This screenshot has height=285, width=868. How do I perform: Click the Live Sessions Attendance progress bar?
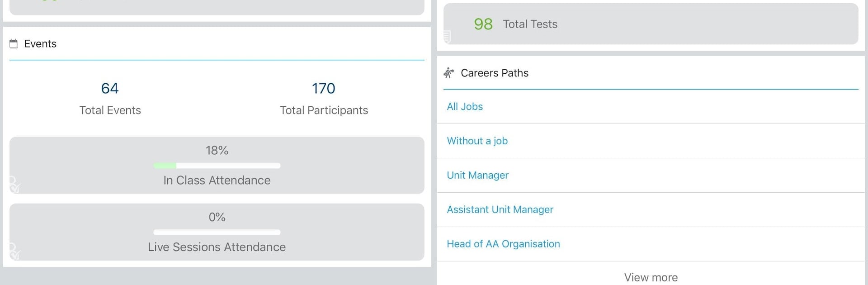click(217, 233)
